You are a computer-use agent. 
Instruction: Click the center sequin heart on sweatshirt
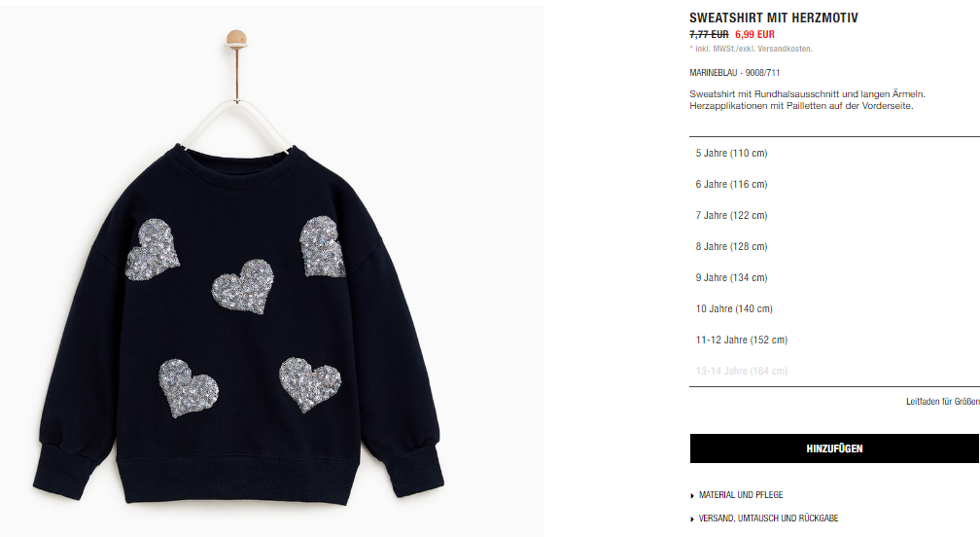click(x=243, y=286)
